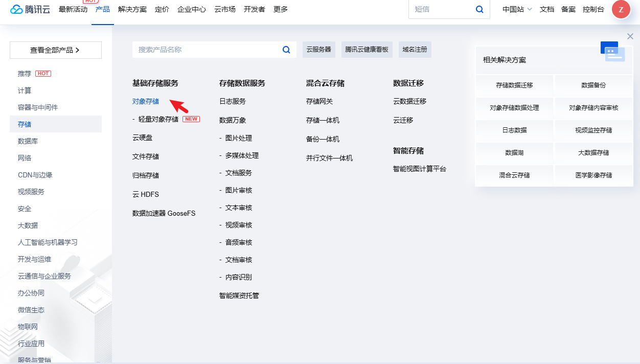Viewport: 640px width, 364px height.
Task: Click the 云服务器 quick tag
Action: 319,50
